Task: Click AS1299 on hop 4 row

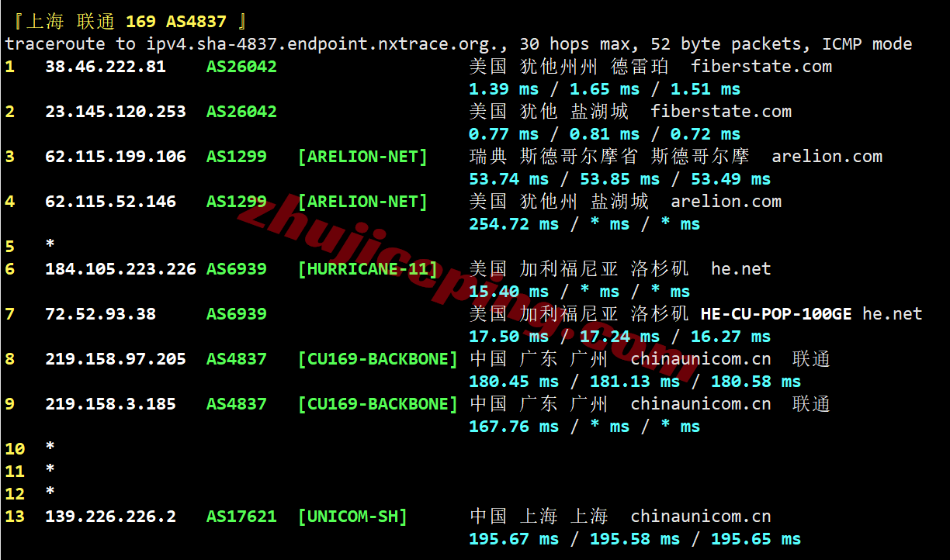Action: [237, 202]
